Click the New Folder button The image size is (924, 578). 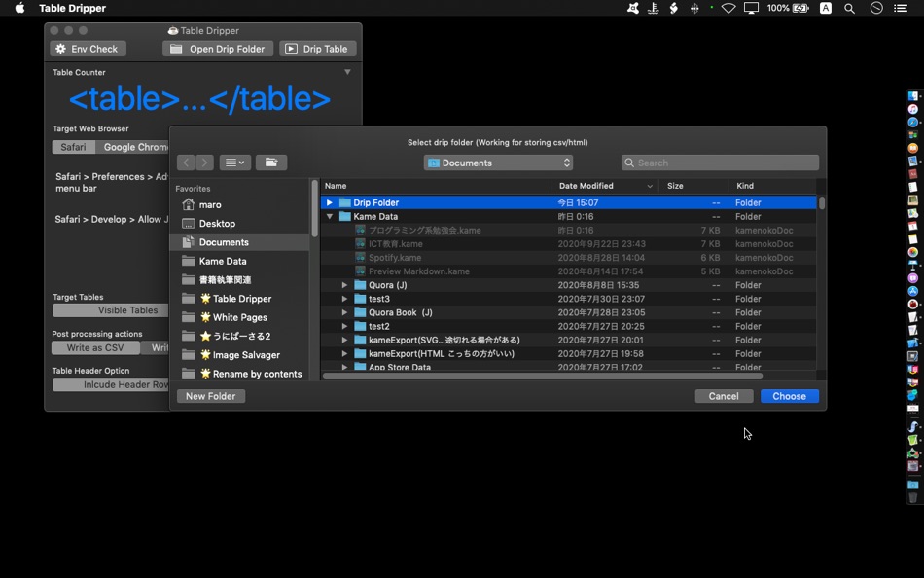tap(211, 396)
